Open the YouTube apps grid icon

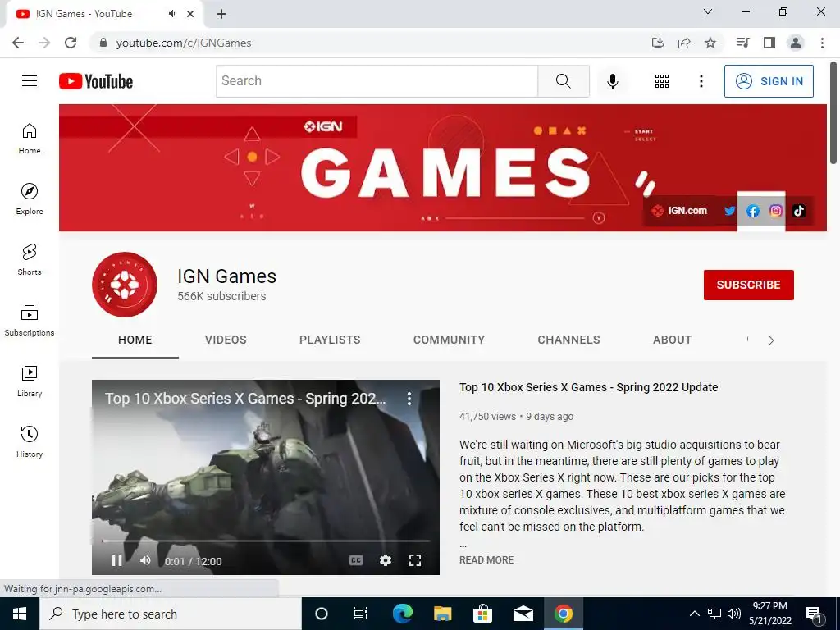pyautogui.click(x=662, y=81)
